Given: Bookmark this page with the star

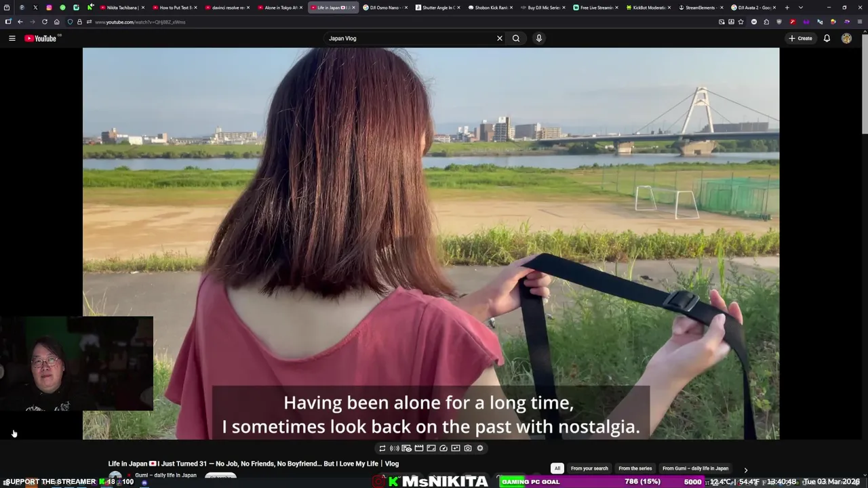Looking at the screenshot, I should [741, 22].
